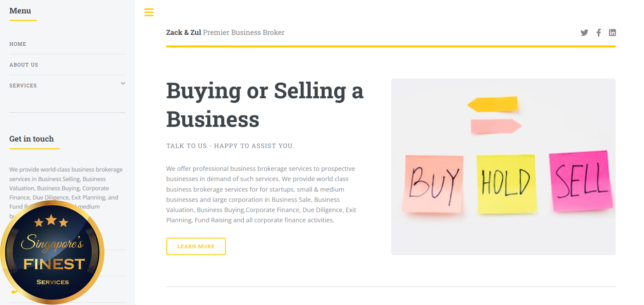Click the three stars on the badge
Viewport: 644px width, 305px height.
(51, 221)
